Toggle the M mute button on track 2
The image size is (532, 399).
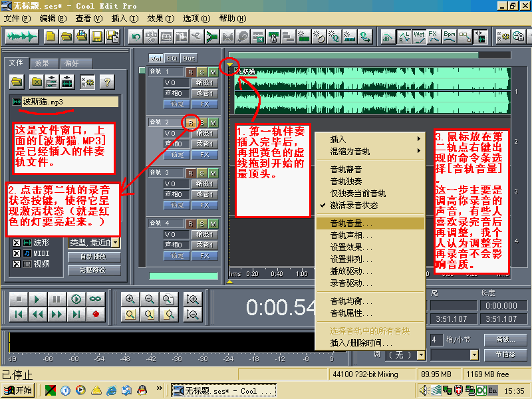click(213, 123)
